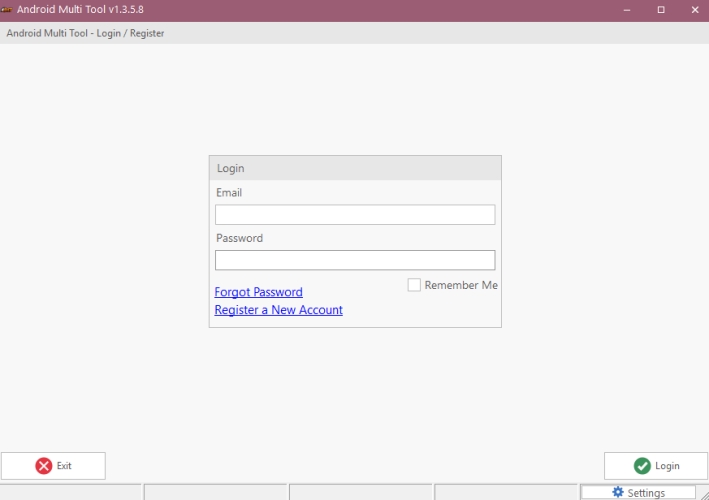Enable the Remember Me checkbox

(x=414, y=285)
